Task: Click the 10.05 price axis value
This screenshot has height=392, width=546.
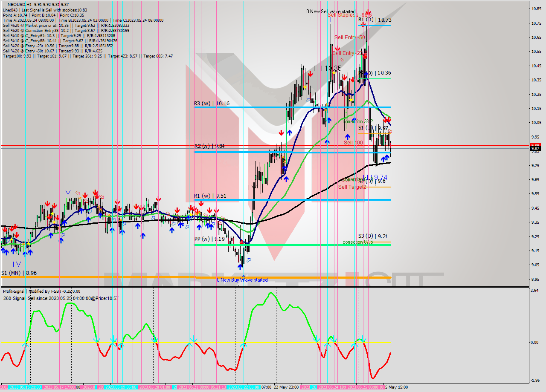Action: click(x=536, y=123)
